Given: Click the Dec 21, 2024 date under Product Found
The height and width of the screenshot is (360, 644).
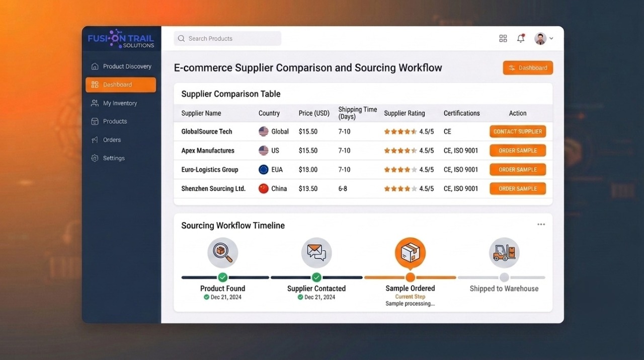Looking at the screenshot, I should (x=226, y=297).
